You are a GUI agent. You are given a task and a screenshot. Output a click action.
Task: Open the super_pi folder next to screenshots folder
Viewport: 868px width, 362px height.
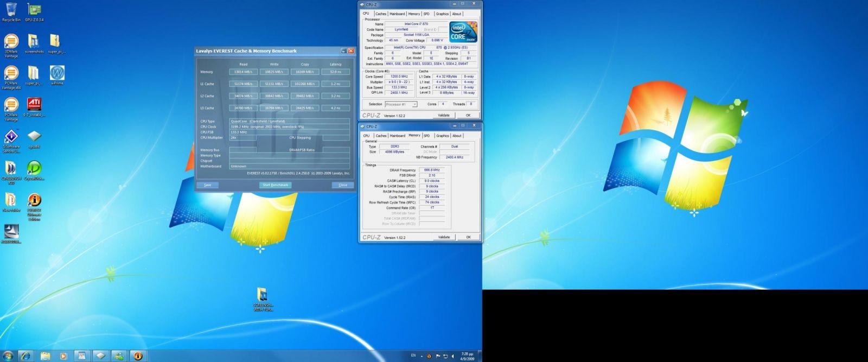[56, 44]
